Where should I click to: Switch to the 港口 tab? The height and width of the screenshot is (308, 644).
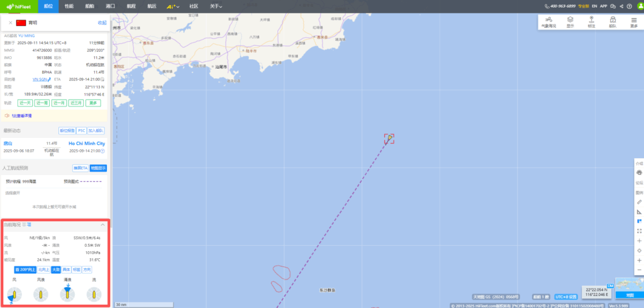tap(110, 6)
